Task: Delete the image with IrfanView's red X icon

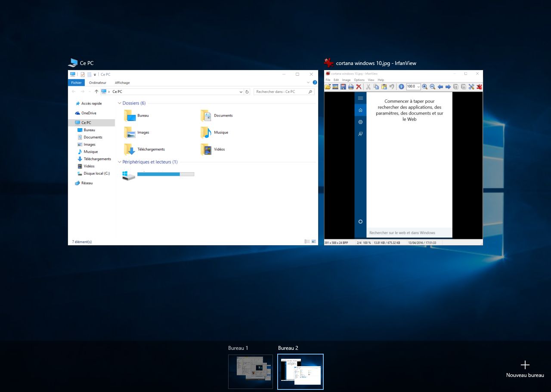Action: coord(358,86)
